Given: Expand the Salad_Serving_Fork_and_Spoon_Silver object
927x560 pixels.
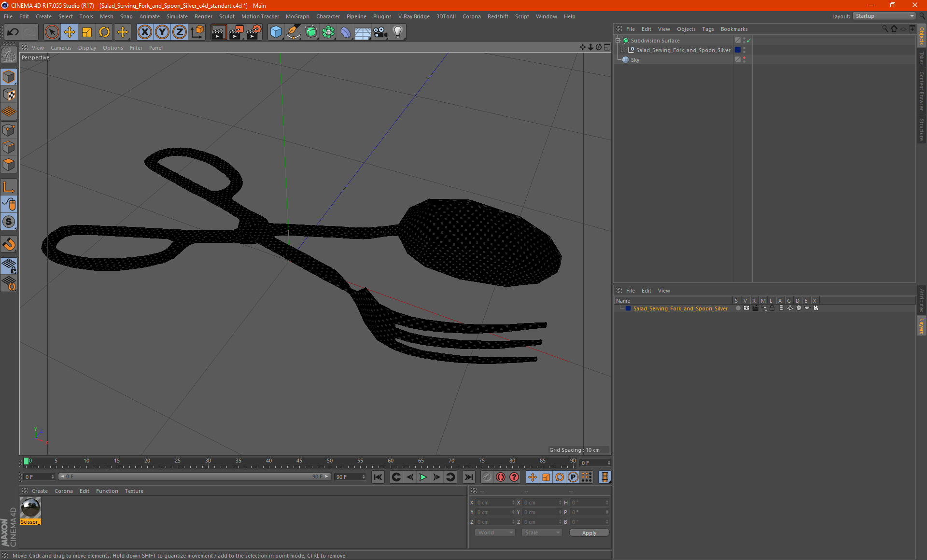Looking at the screenshot, I should click(623, 50).
